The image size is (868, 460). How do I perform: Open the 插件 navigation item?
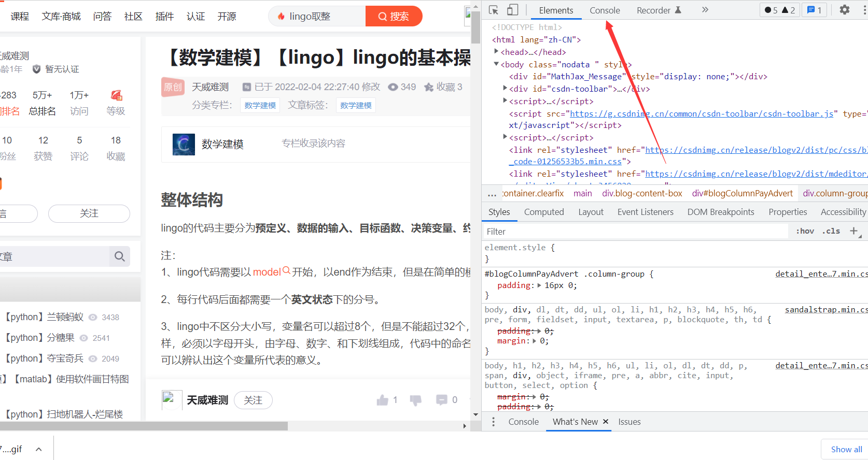pos(164,16)
